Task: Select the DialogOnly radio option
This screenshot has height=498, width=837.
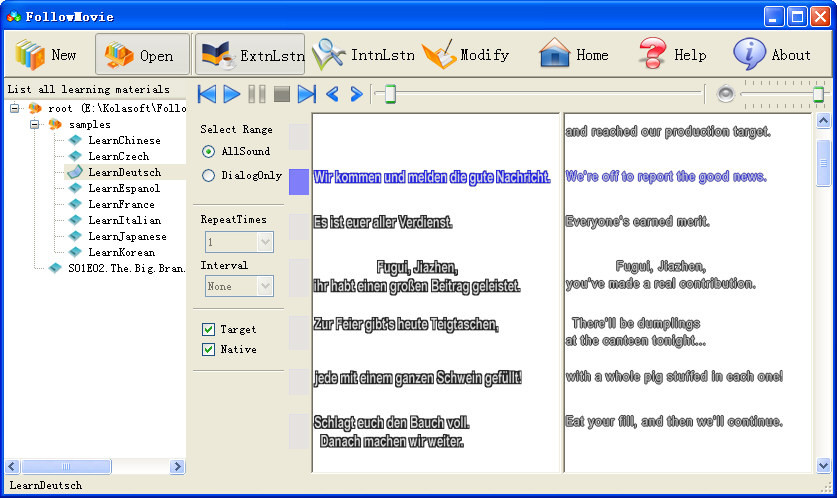Action: (242, 175)
